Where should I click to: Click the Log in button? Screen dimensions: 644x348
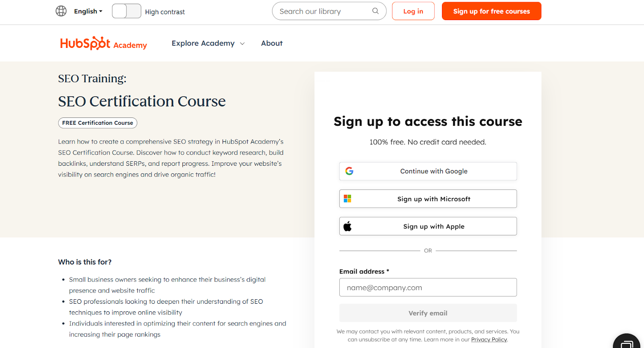pos(413,11)
